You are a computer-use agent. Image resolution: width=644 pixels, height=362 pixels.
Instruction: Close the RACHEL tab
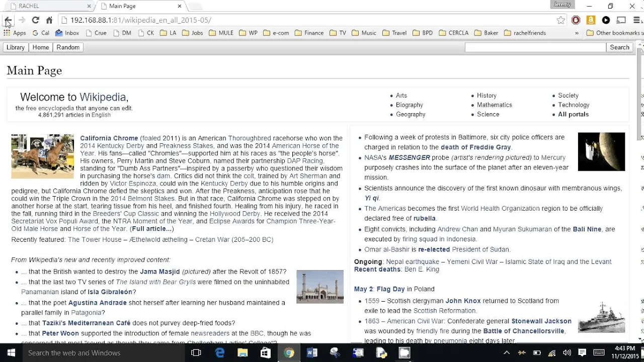[89, 6]
